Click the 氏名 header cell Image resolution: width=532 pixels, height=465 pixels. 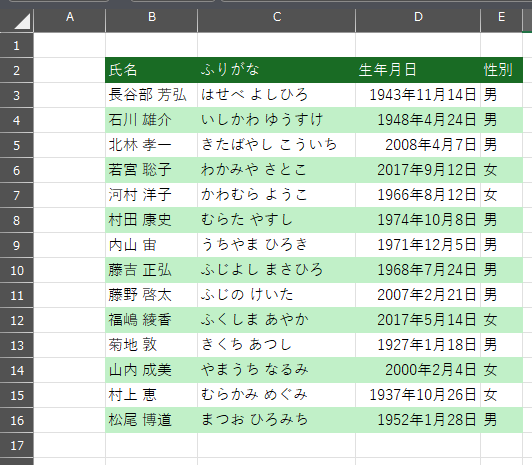pyautogui.click(x=151, y=70)
